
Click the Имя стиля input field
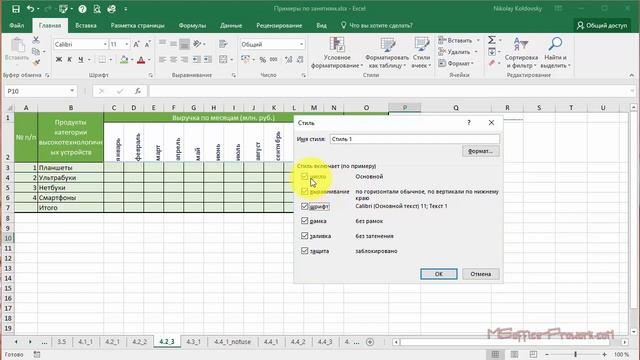(414, 139)
